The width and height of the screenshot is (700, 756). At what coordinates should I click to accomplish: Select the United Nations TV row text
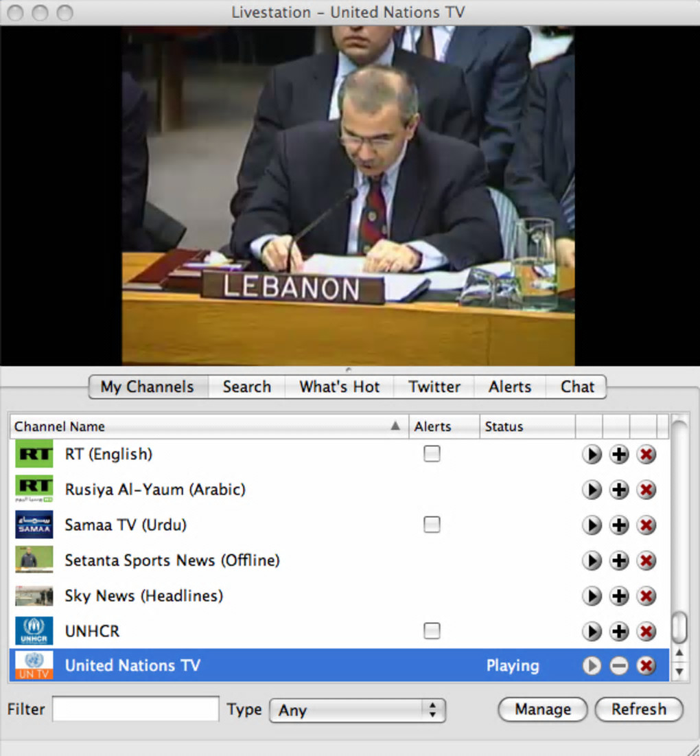pyautogui.click(x=132, y=665)
